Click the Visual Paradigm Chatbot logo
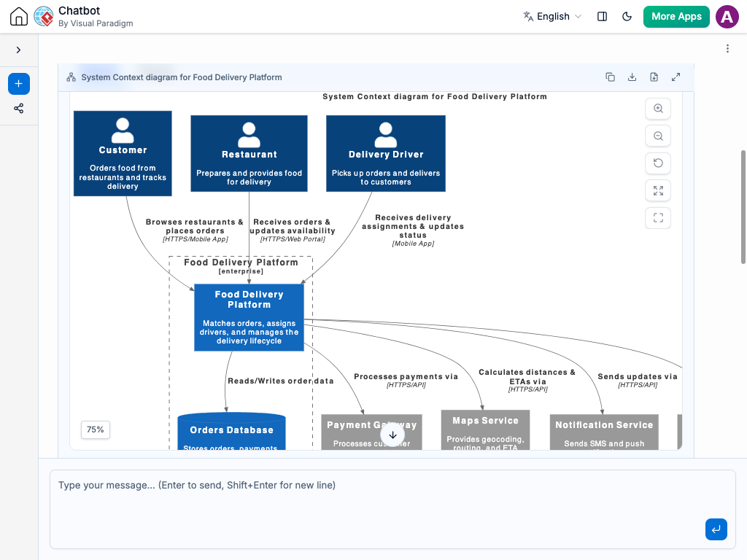747x560 pixels. tap(43, 16)
